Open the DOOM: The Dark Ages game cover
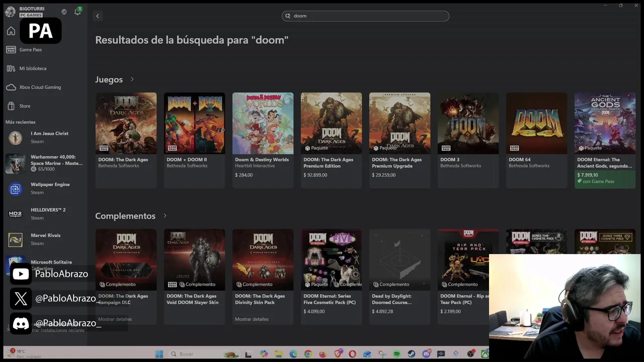644x362 pixels. point(126,123)
